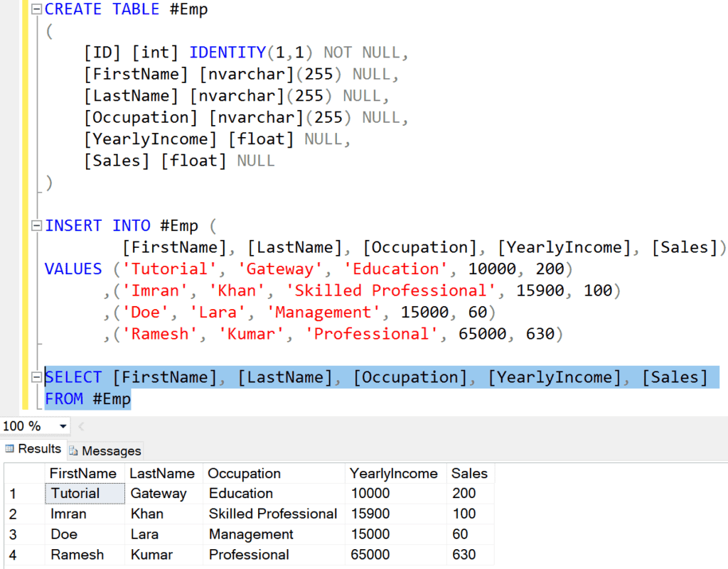Click the grid icon on the Results tab
Viewport: 728px width, 569px height.
(10, 449)
